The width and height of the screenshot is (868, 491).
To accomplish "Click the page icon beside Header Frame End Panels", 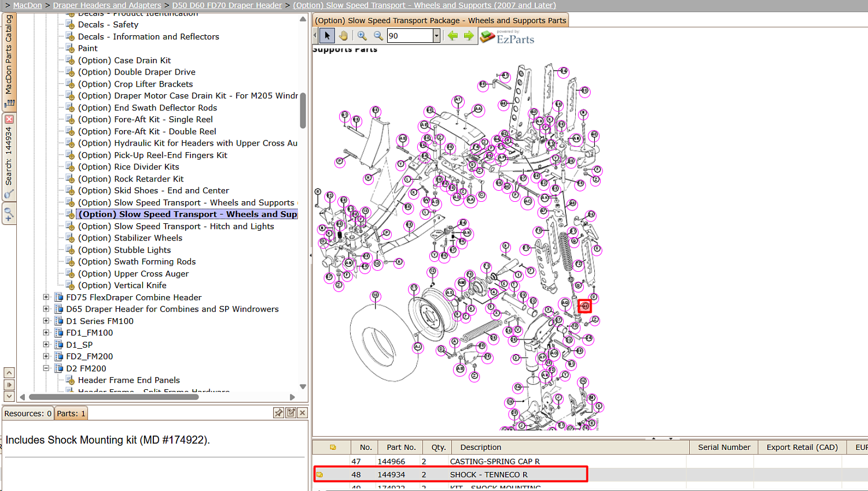I will point(71,380).
